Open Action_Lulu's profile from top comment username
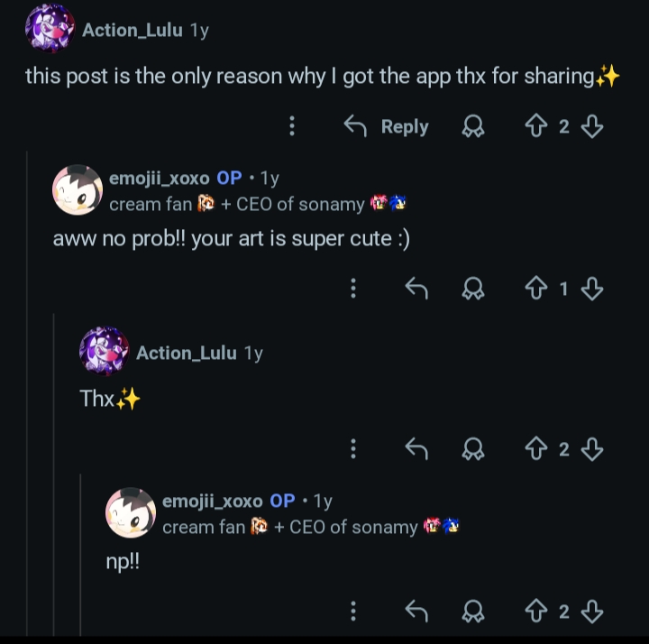Viewport: 649px width, 644px height. [132, 31]
